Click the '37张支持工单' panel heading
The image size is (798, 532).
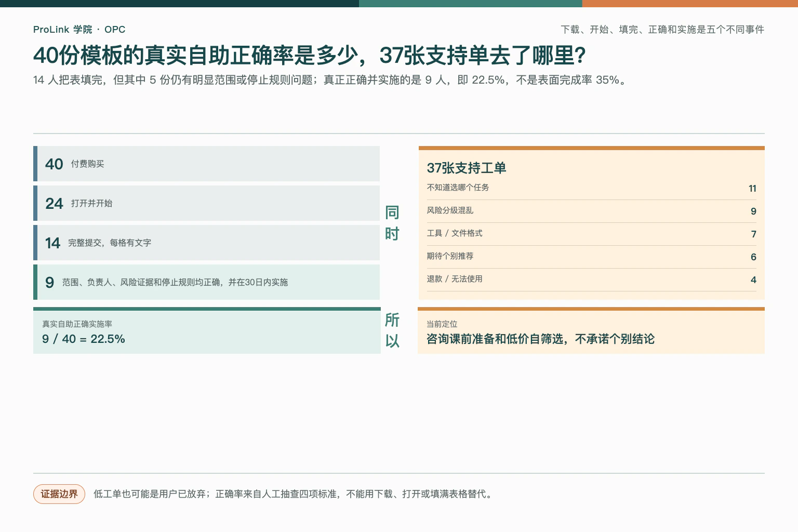pyautogui.click(x=467, y=168)
